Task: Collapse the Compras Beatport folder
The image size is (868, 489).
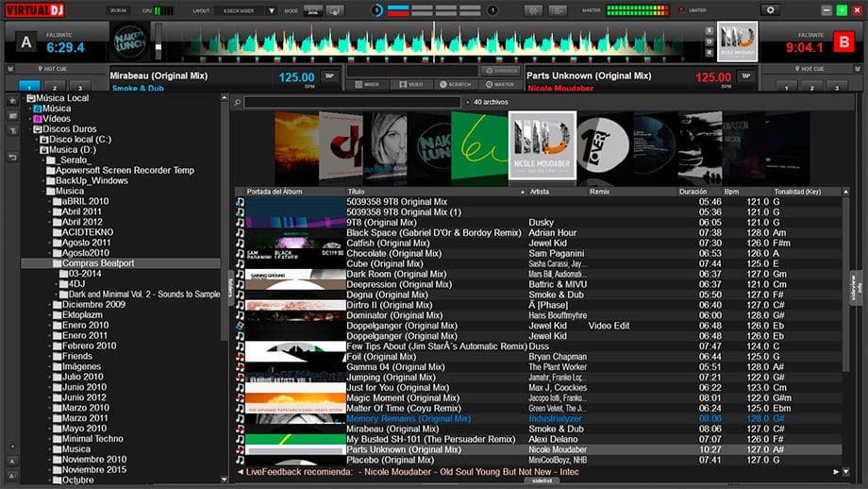Action: tap(50, 263)
